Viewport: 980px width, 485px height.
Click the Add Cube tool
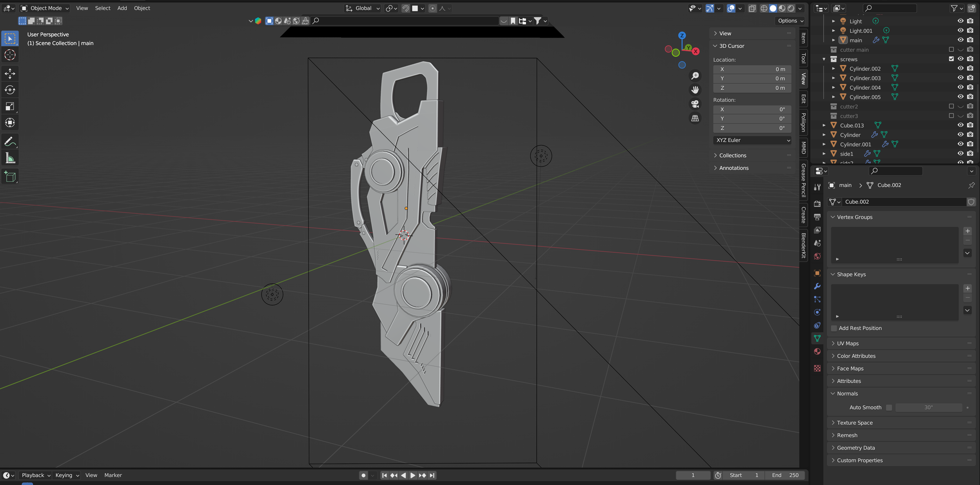10,177
